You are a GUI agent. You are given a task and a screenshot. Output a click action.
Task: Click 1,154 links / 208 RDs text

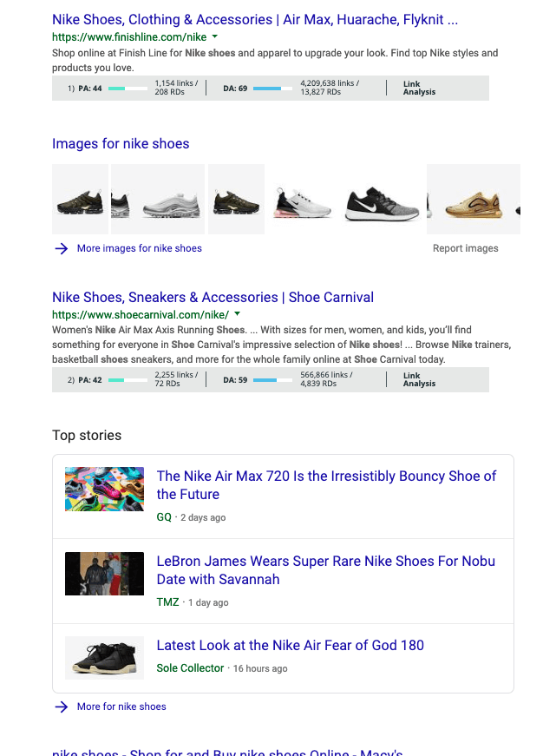[176, 88]
